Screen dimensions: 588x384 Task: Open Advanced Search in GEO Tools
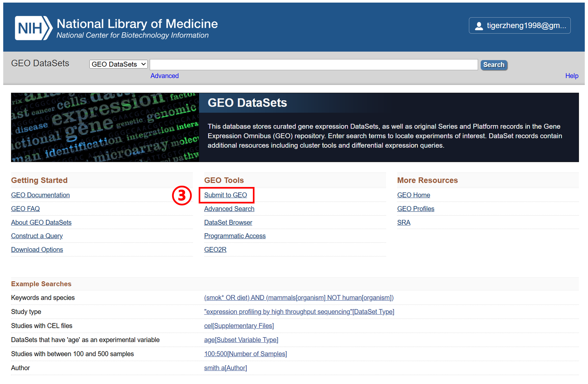pyautogui.click(x=229, y=209)
